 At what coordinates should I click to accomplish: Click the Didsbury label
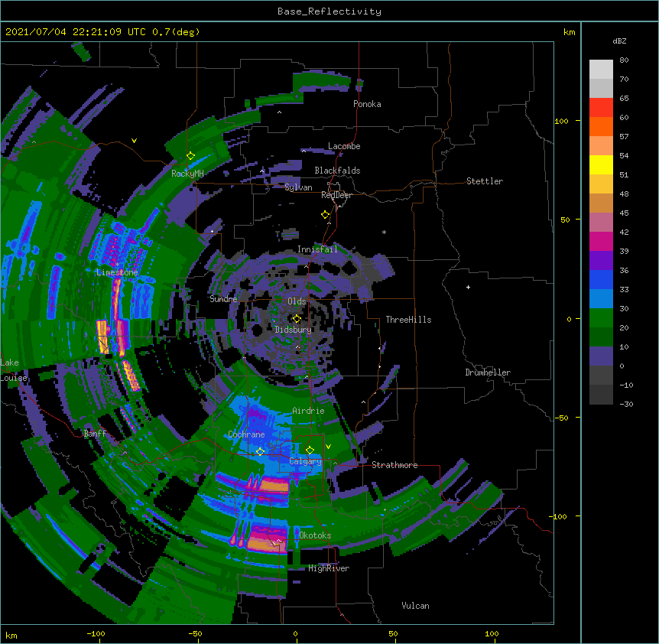(x=293, y=330)
